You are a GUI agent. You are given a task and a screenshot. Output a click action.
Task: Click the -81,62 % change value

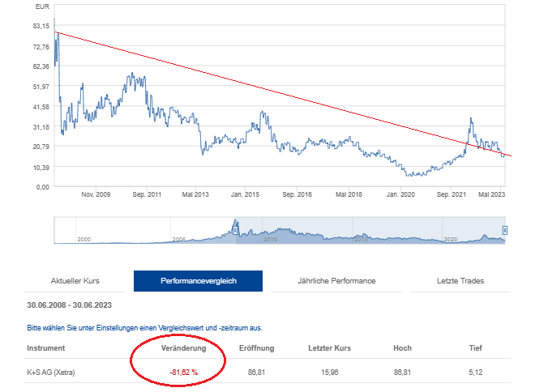(x=184, y=373)
